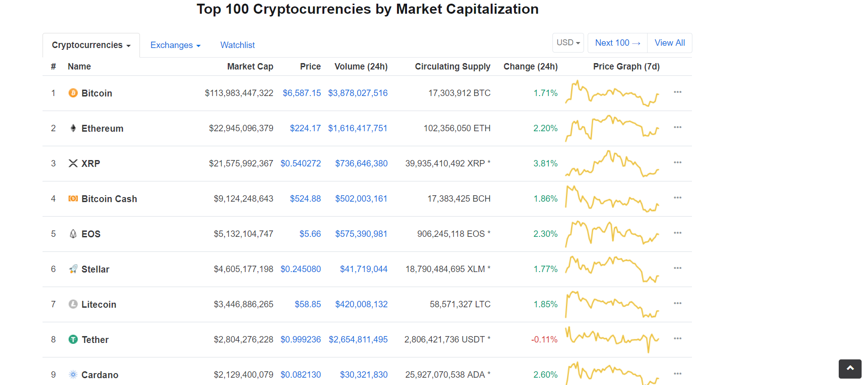
Task: Click the scroll-to-top arrow button
Action: click(850, 369)
